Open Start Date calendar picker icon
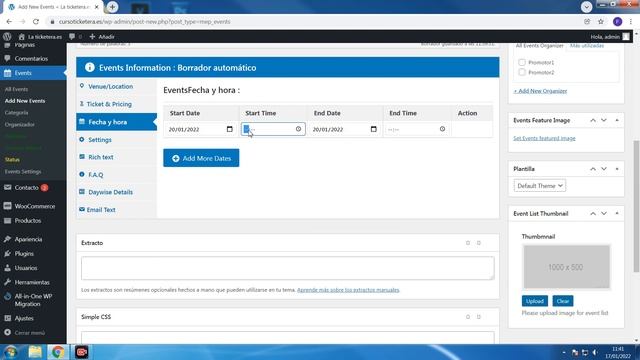Viewport: 640px width, 360px height. (229, 129)
